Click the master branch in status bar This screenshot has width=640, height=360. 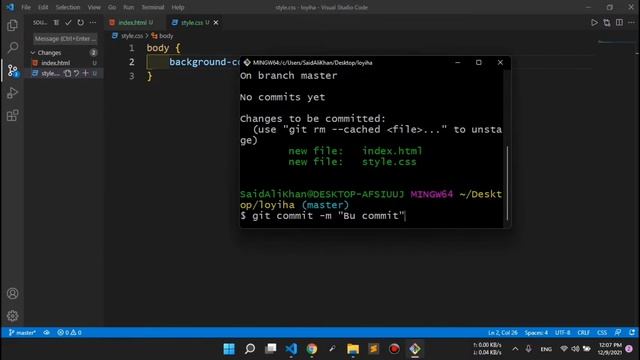point(22,333)
